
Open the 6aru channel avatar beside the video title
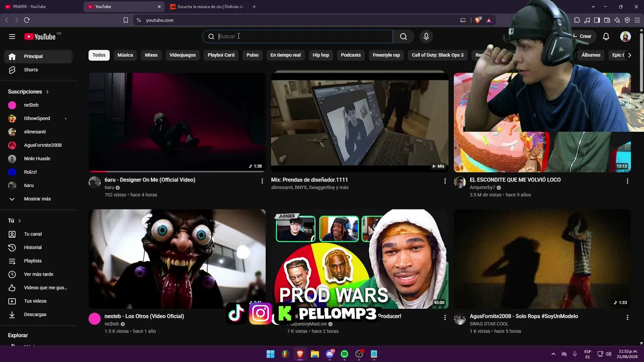(x=95, y=182)
